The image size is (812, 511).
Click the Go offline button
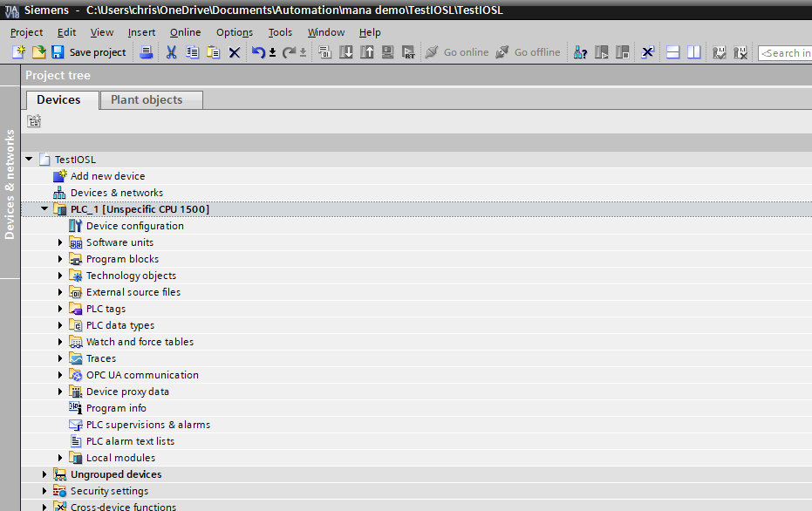(527, 52)
